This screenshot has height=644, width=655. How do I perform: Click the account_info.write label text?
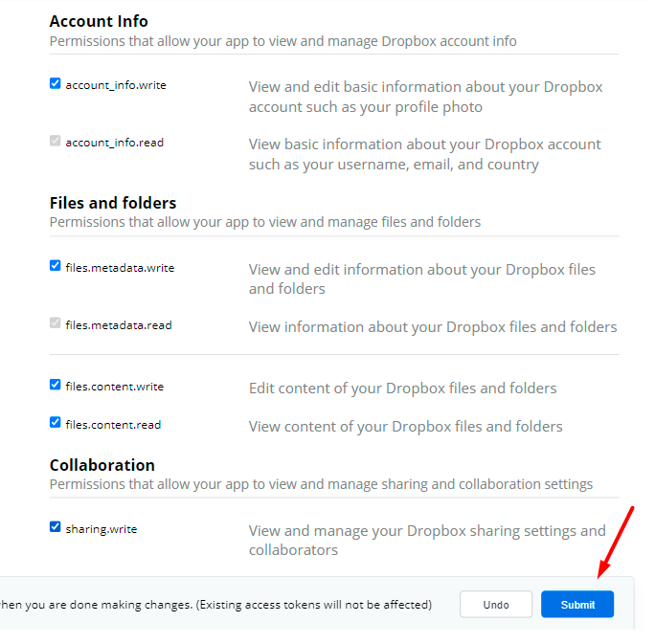[x=116, y=85]
